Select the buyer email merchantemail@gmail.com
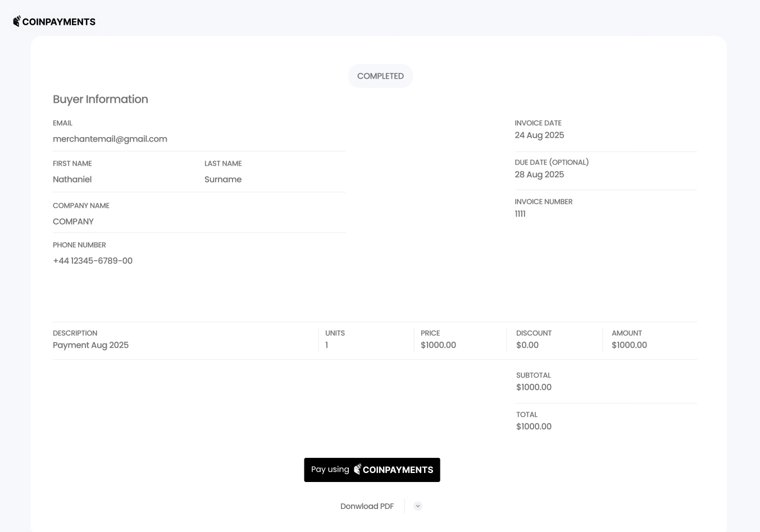760x532 pixels. click(x=110, y=139)
